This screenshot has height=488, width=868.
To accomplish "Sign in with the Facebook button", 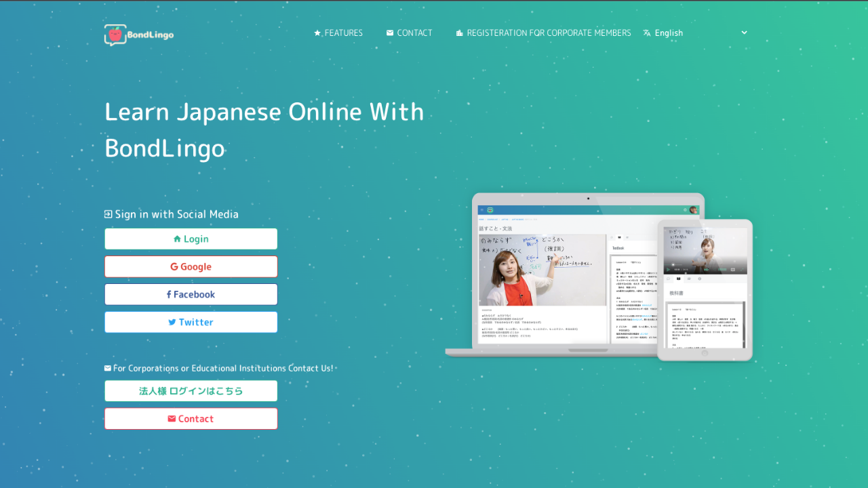I will point(191,295).
